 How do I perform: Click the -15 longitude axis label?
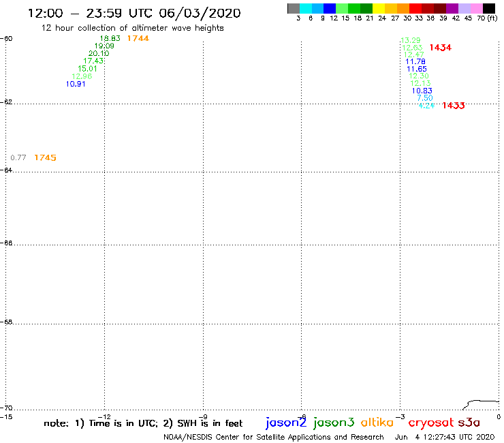[6, 417]
